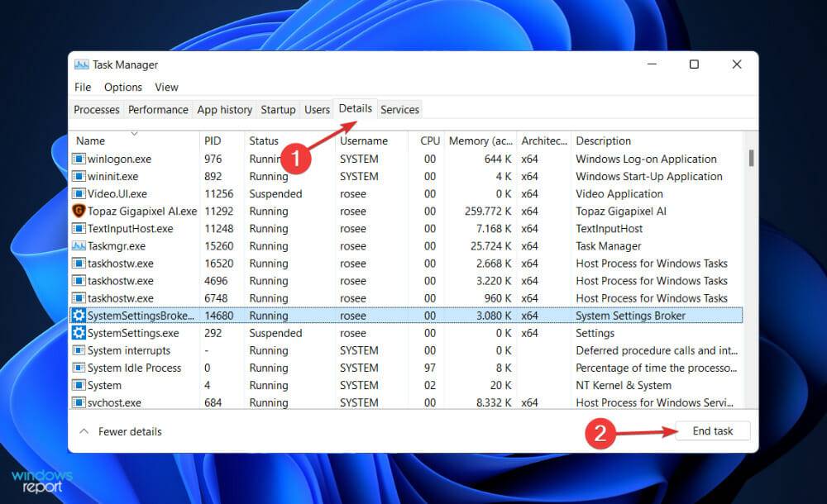Click the svchost.exe process icon
This screenshot has height=504, width=827.
(x=80, y=402)
